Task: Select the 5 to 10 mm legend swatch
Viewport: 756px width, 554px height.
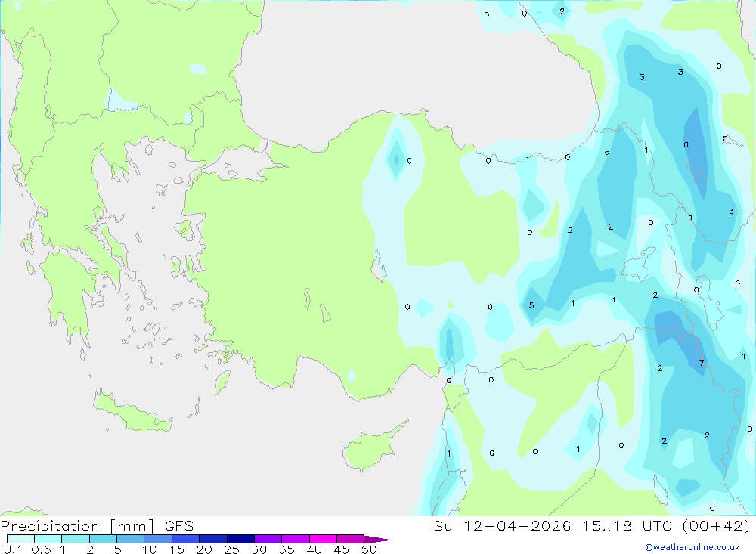Action: (x=131, y=539)
